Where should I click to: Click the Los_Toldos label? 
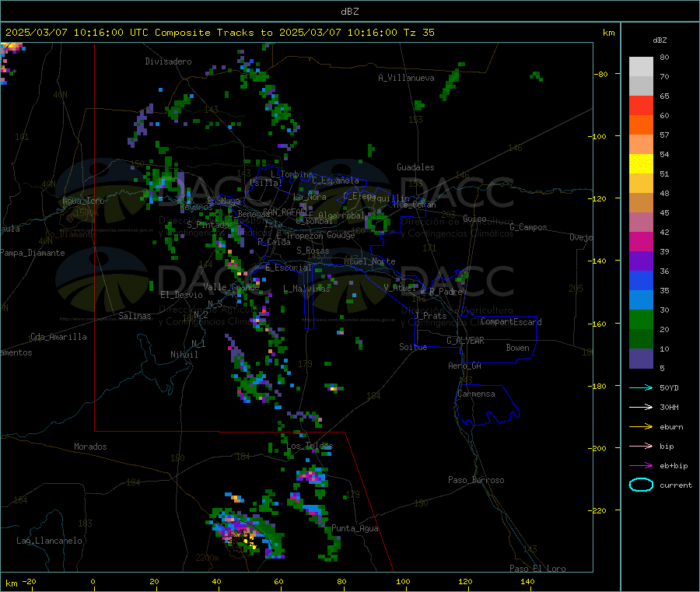pyautogui.click(x=310, y=446)
